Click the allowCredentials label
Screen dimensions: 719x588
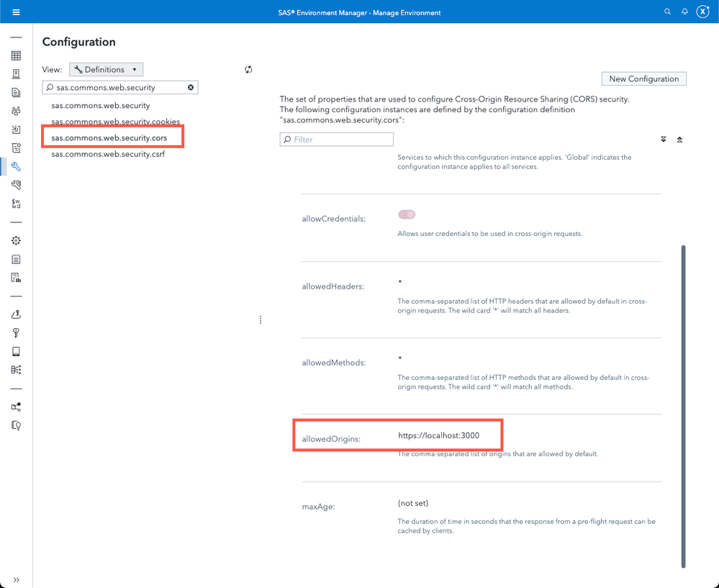pyautogui.click(x=334, y=219)
